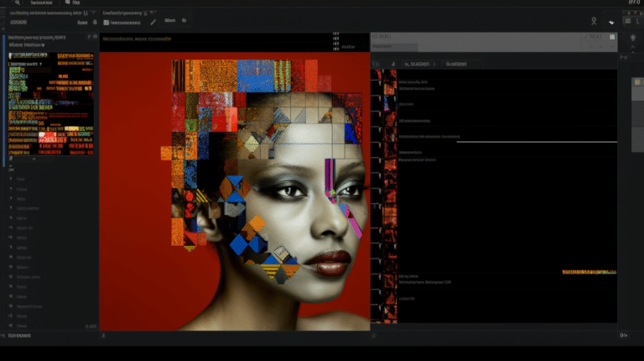This screenshot has width=644, height=361.
Task: Click the lightbulb icon at the far right edge
Action: [x=633, y=38]
